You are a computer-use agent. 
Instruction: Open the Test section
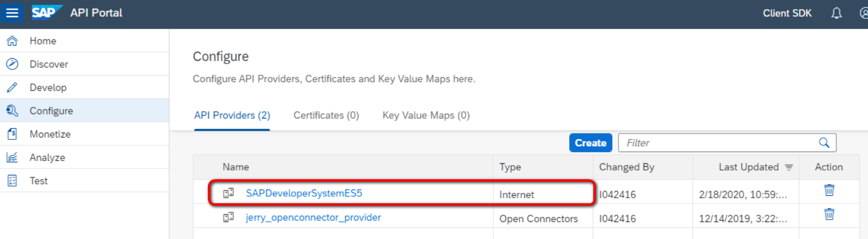click(84, 181)
